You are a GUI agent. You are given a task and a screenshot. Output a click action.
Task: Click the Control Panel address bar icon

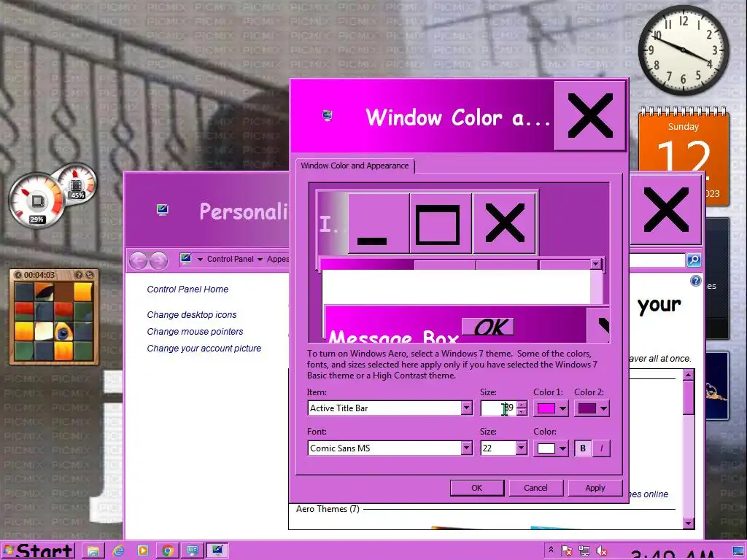186,259
